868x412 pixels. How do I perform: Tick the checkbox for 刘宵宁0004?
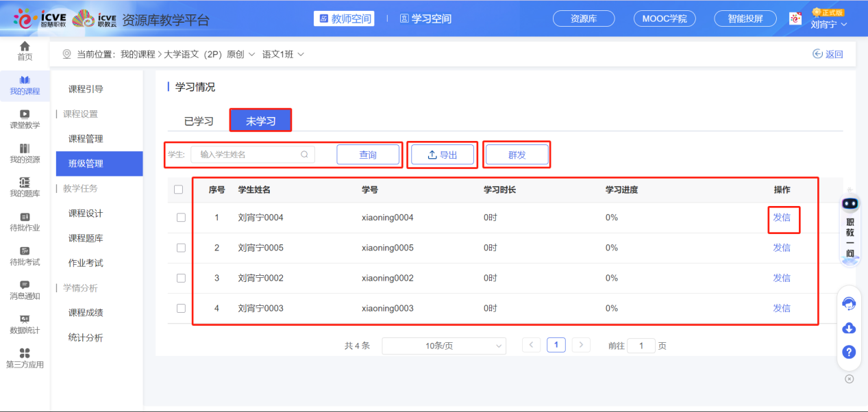click(x=181, y=218)
